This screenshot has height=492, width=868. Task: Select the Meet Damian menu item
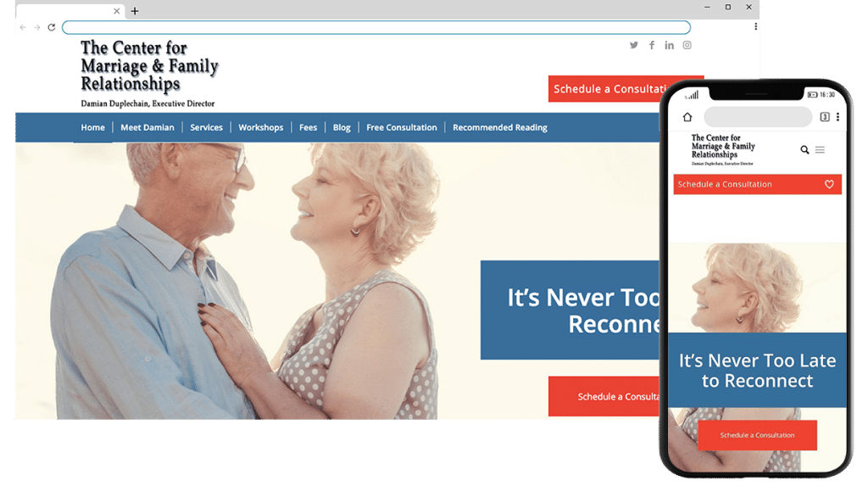click(x=147, y=127)
